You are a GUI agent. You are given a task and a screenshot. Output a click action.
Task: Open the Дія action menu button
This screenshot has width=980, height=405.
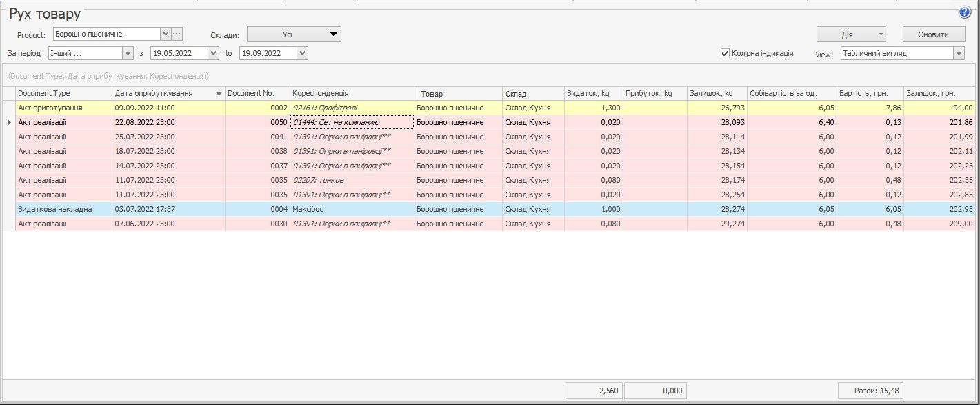850,34
